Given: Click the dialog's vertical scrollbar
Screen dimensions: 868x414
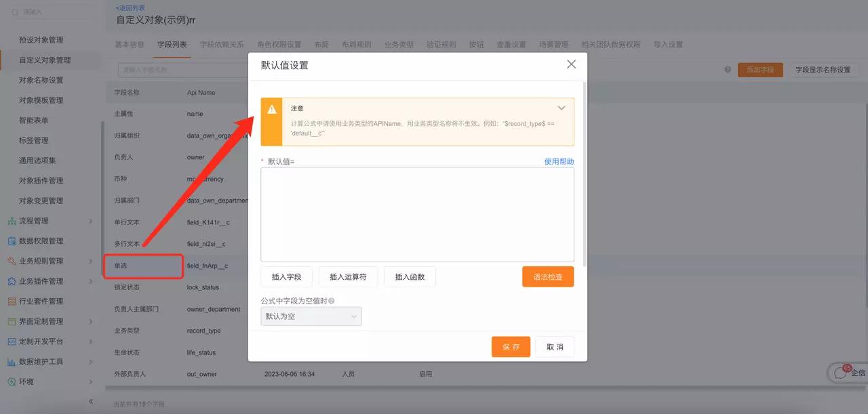Looking at the screenshot, I should pyautogui.click(x=585, y=173).
